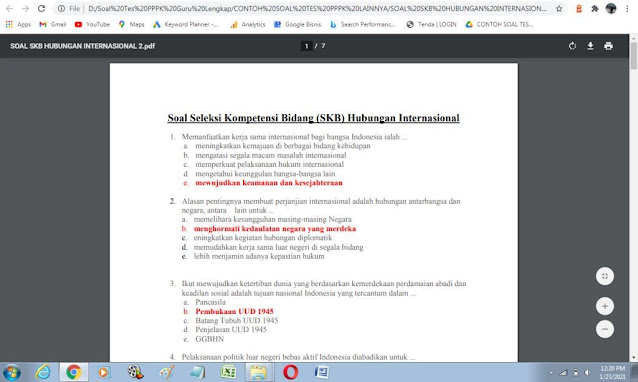Screen dimensions: 638x382
Task: Go back with the browser back arrow
Action: (9, 9)
